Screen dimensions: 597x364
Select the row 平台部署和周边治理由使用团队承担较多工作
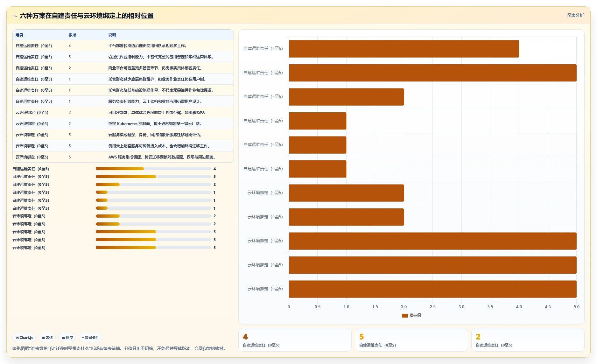123,46
